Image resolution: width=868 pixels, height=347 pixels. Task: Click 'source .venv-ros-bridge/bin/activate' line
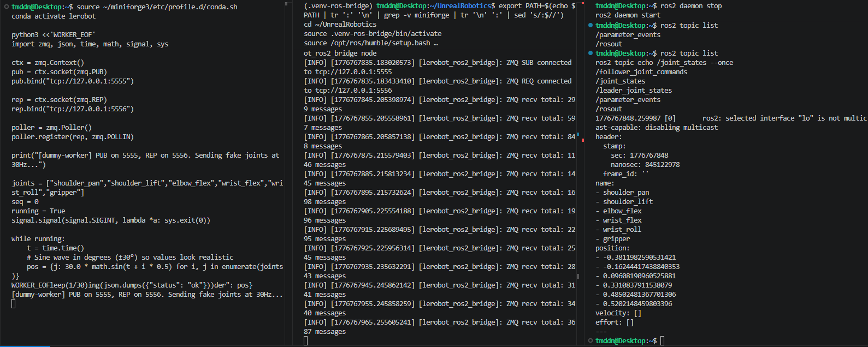373,33
